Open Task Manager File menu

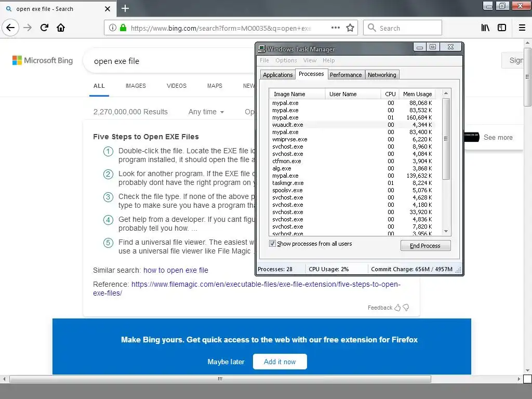(264, 60)
